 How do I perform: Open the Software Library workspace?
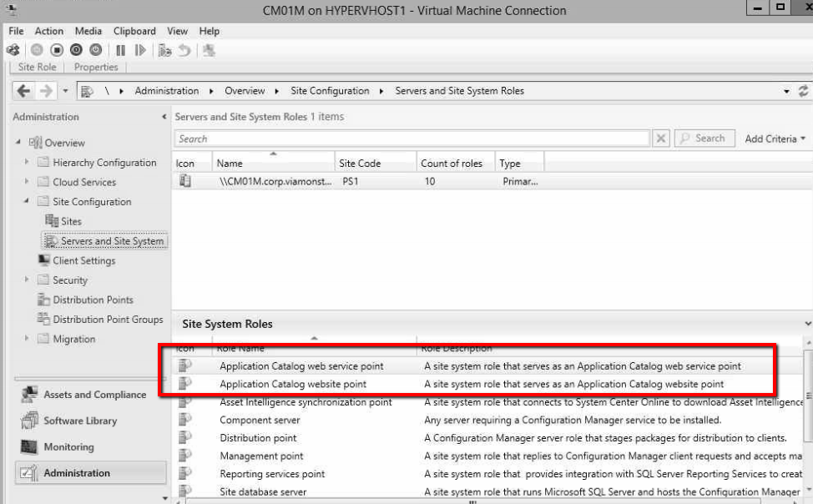pyautogui.click(x=80, y=421)
